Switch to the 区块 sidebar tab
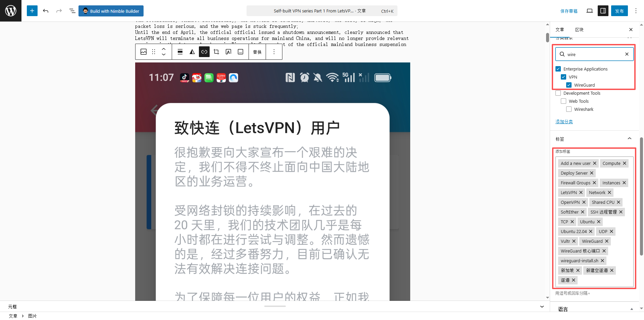The height and width of the screenshot is (320, 644). (579, 30)
